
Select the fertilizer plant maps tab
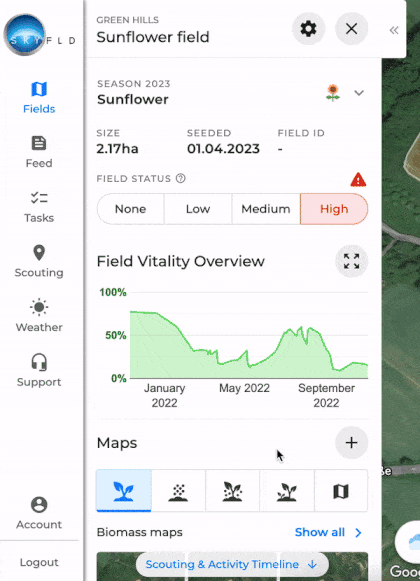point(232,491)
